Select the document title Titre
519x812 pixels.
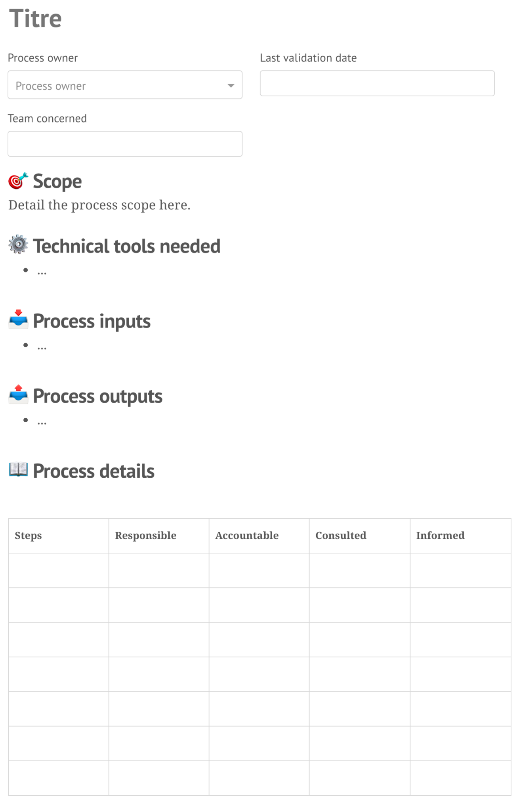pos(36,18)
